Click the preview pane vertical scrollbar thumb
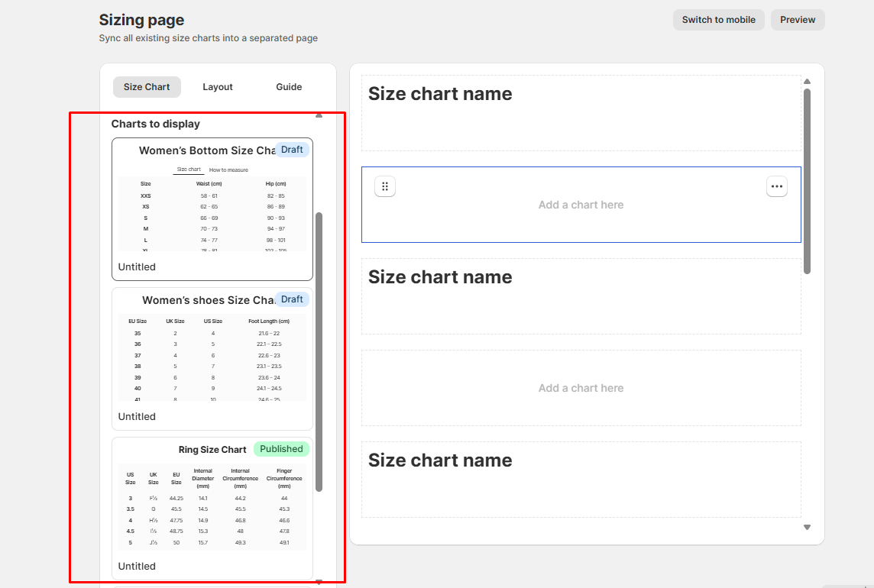Viewport: 874px width, 588px height. (807, 181)
